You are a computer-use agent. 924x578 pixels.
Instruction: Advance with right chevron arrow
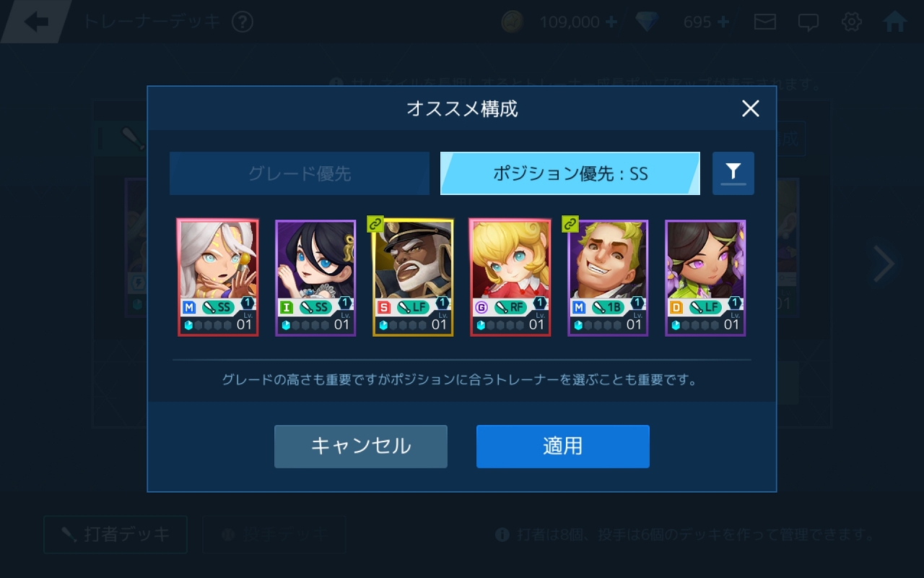(884, 264)
